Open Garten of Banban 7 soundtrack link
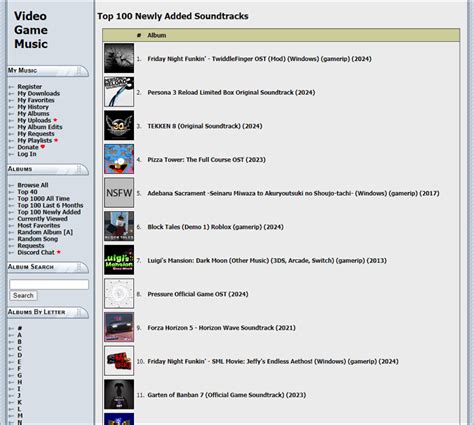474x425 pixels. [x=227, y=396]
